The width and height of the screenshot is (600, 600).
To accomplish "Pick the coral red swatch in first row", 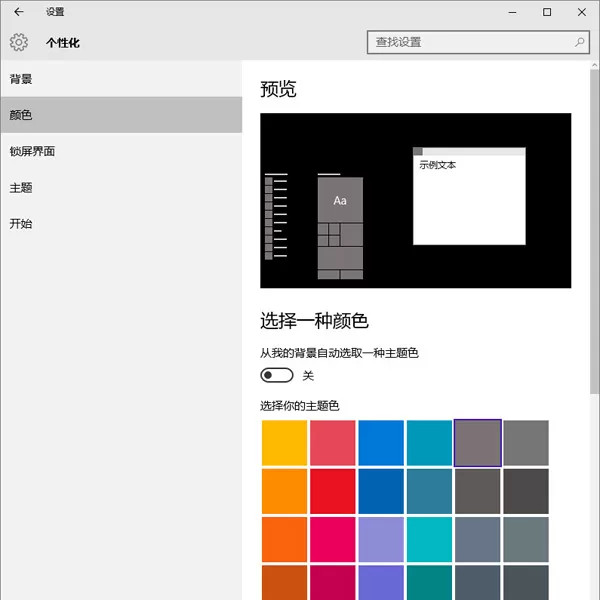I will pos(333,443).
